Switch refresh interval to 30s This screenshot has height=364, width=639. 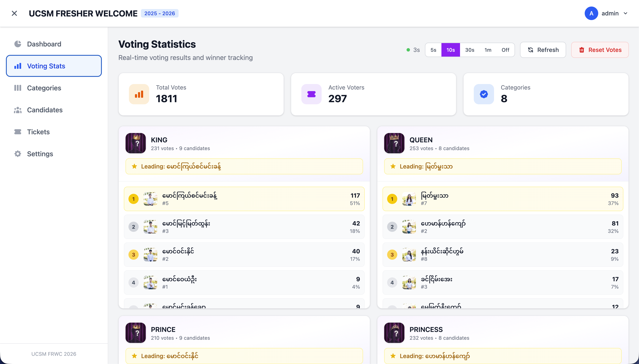[x=470, y=50]
